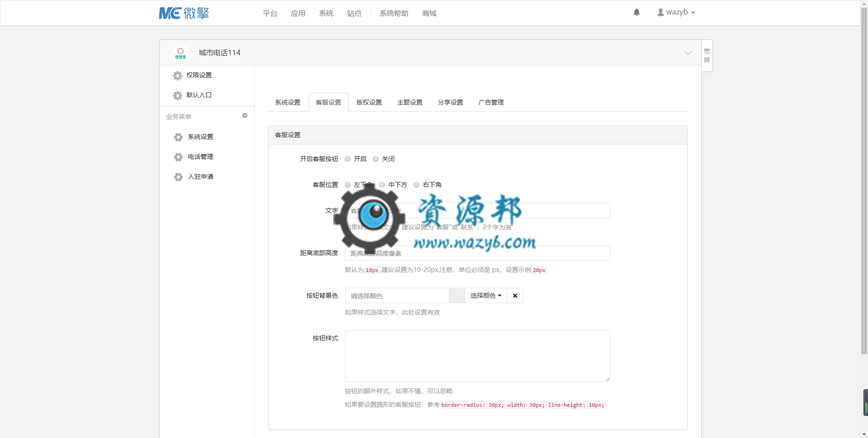Click gear icon beside 入驻申请
The height and width of the screenshot is (438, 868).
[179, 177]
